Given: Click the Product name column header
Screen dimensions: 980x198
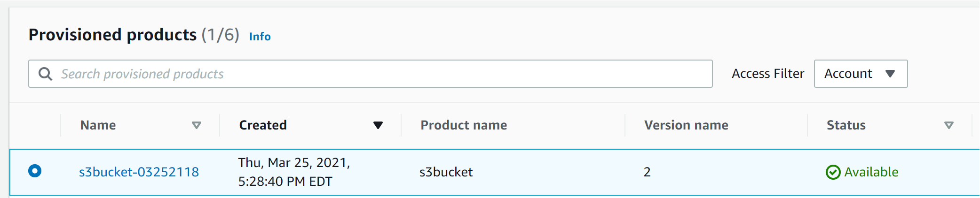Looking at the screenshot, I should pos(464,125).
